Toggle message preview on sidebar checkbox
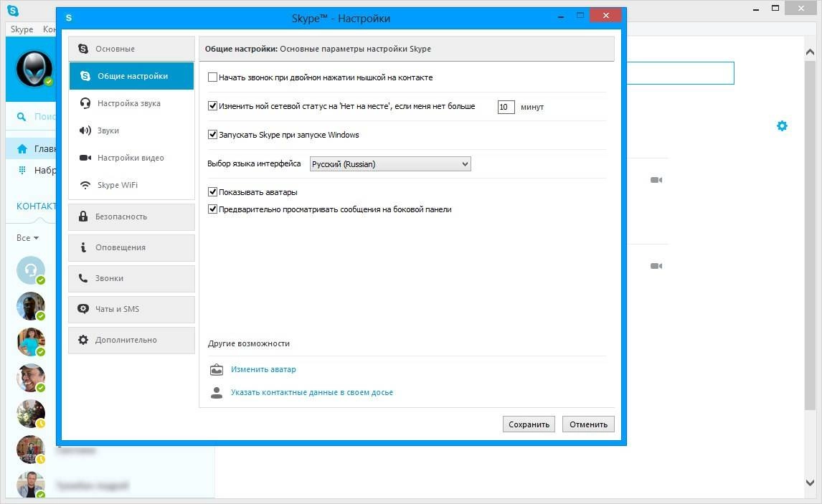The image size is (822, 504). pyautogui.click(x=212, y=209)
